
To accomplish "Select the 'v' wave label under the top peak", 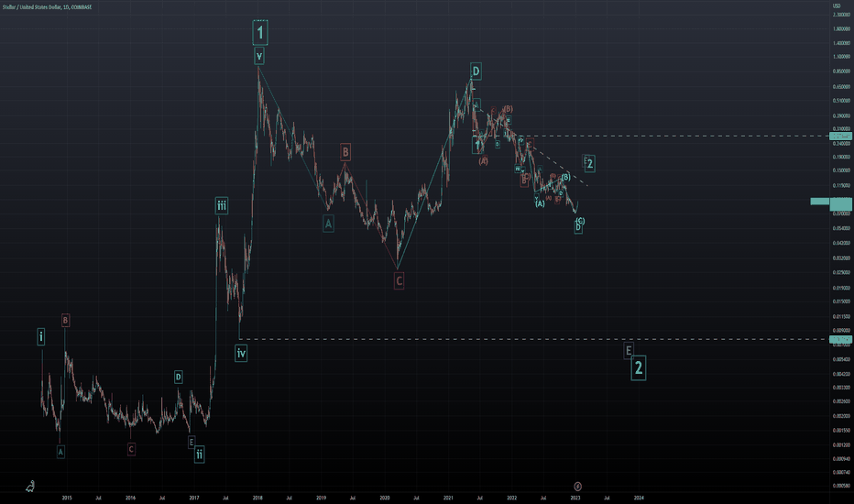I will 259,56.
